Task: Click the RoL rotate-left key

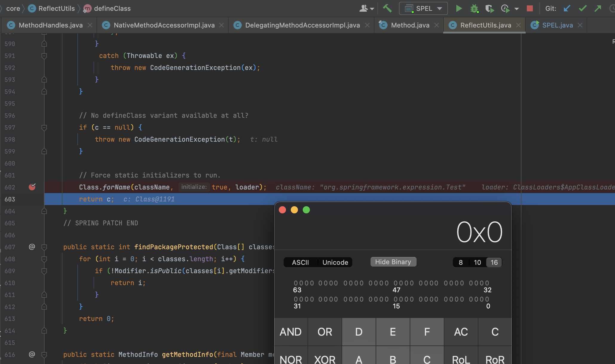Action: [461, 356]
